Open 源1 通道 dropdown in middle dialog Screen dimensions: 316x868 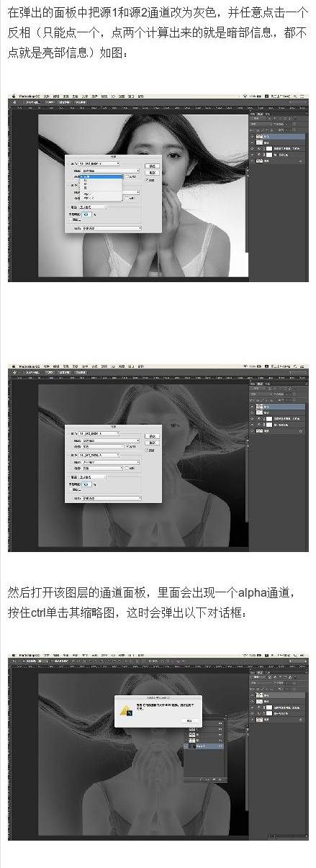(x=102, y=446)
